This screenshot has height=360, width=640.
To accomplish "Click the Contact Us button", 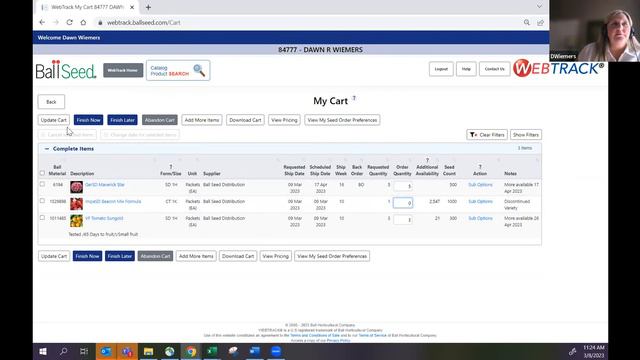I will (x=494, y=69).
